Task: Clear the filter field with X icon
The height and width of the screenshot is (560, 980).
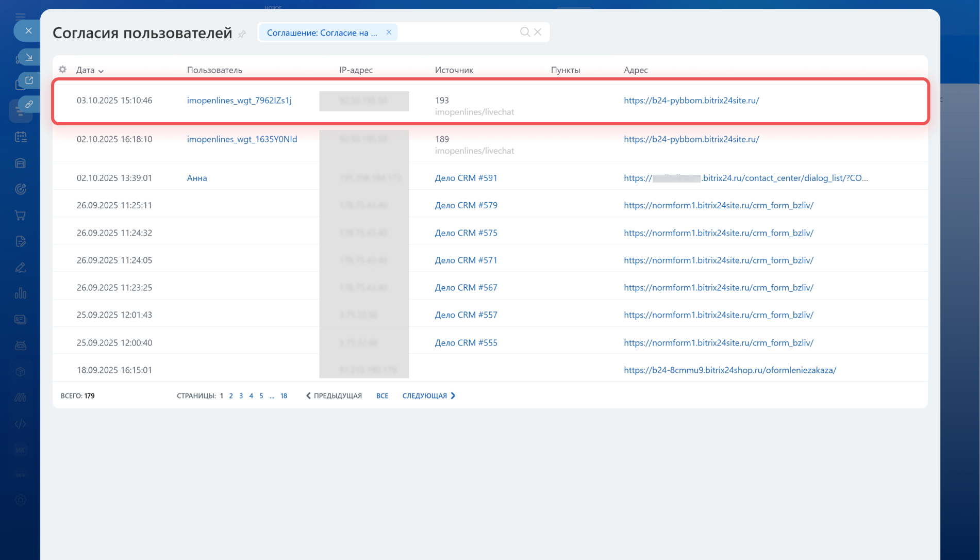Action: coord(538,32)
